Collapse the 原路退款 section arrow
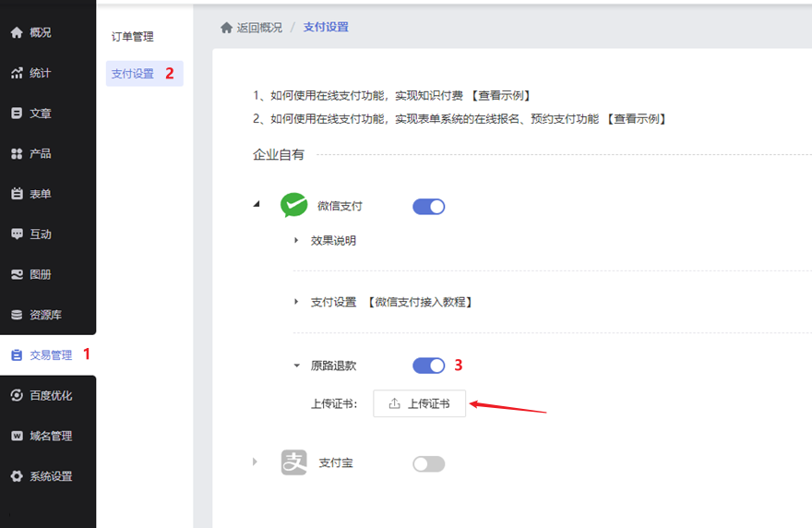 coord(297,366)
